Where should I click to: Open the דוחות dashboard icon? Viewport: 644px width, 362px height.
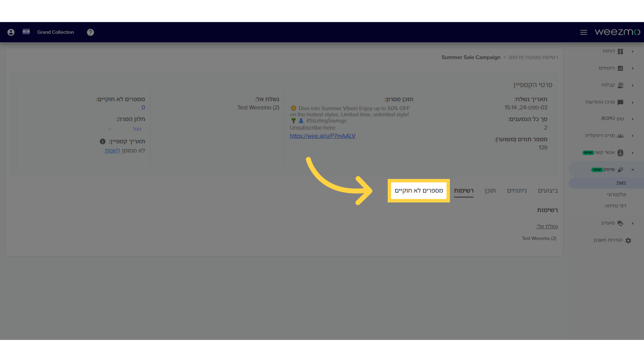point(621,51)
